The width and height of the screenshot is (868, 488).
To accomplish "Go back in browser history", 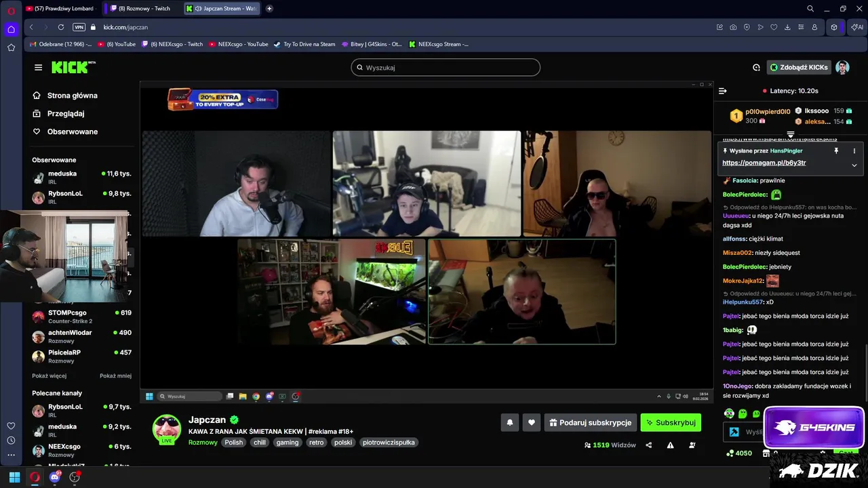I will 31,27.
